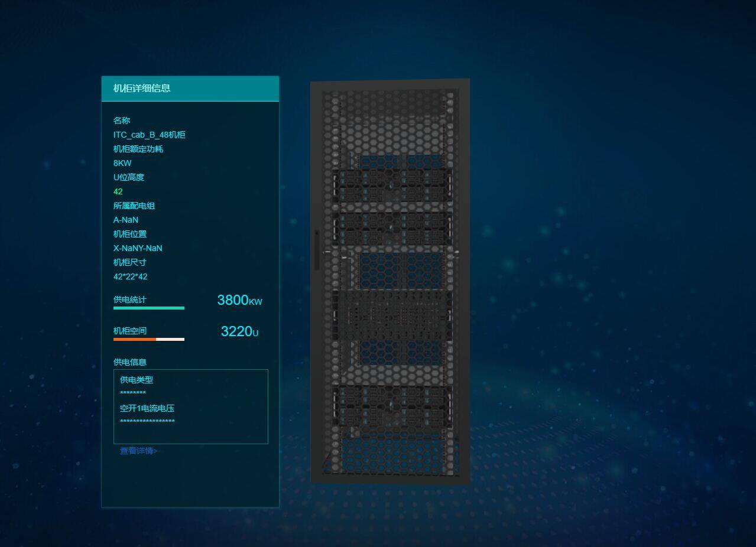Click the 供电类型 label in power box
Screen dimensions: 756x547
click(137, 380)
